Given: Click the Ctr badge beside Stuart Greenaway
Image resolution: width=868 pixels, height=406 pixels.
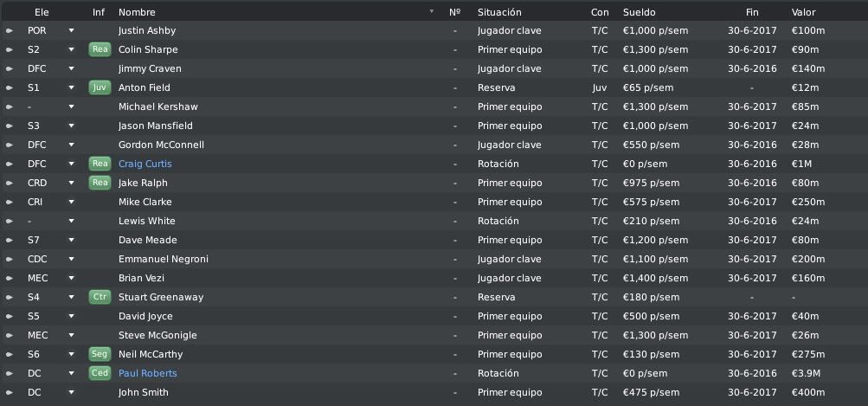Looking at the screenshot, I should 100,297.
